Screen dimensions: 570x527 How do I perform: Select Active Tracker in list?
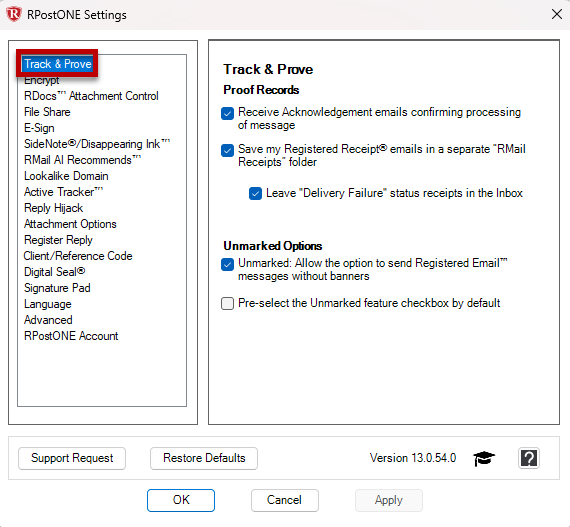pos(63,192)
